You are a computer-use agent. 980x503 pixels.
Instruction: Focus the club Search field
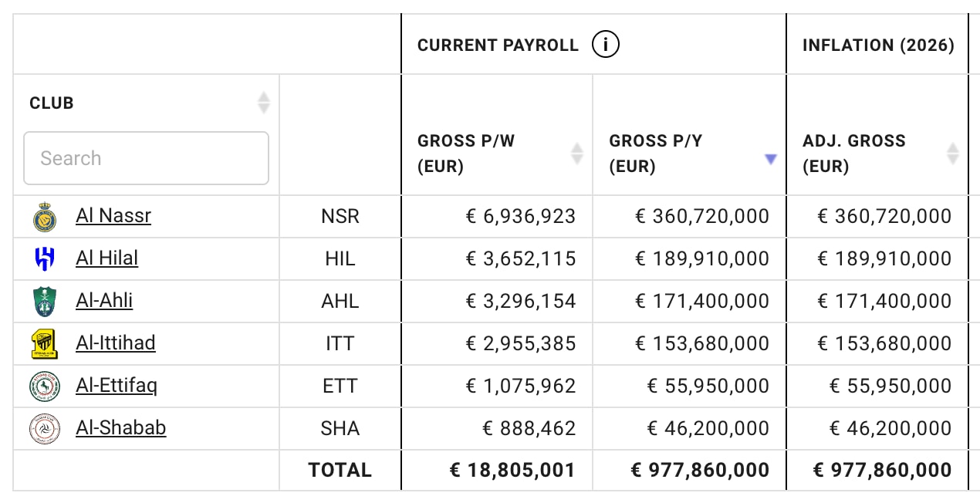tap(146, 158)
